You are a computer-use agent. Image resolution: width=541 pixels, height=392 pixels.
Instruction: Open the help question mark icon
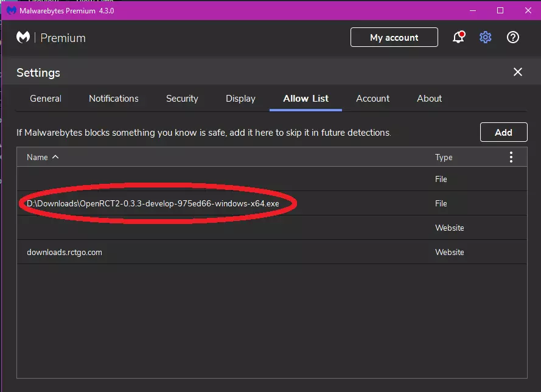(x=513, y=37)
